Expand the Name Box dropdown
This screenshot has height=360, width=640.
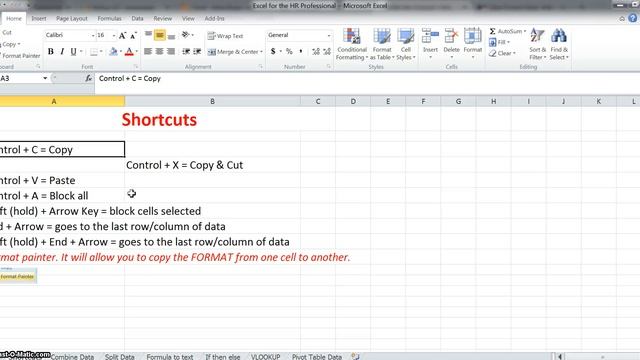pyautogui.click(x=45, y=78)
